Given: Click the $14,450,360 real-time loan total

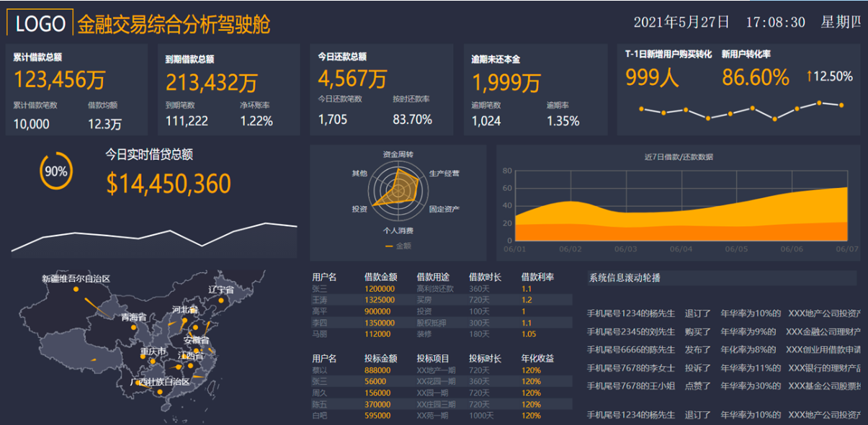Looking at the screenshot, I should click(169, 184).
